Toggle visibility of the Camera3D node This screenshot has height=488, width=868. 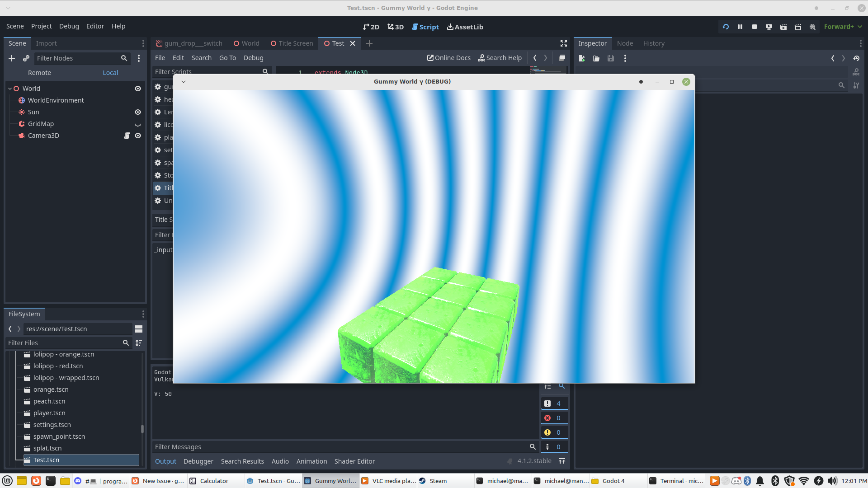(x=138, y=136)
